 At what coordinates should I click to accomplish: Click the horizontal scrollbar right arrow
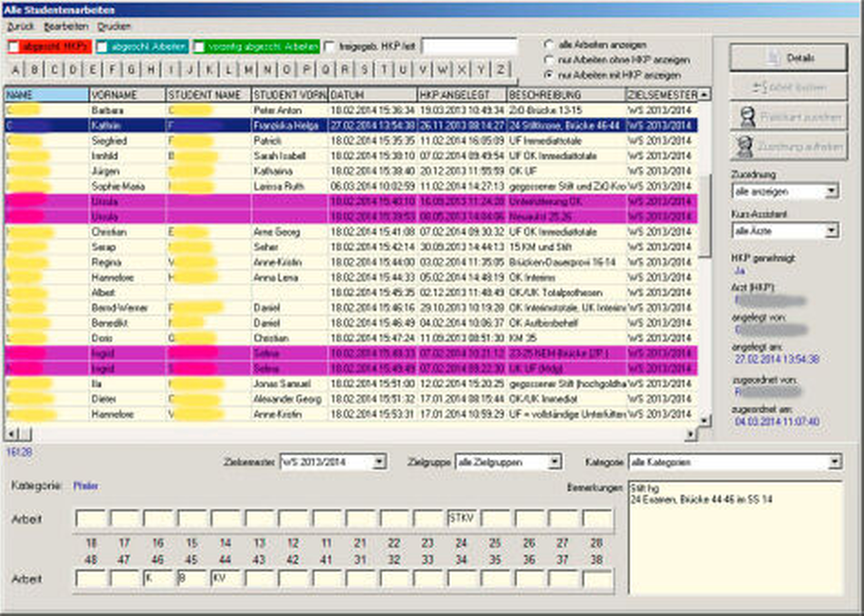tap(690, 435)
